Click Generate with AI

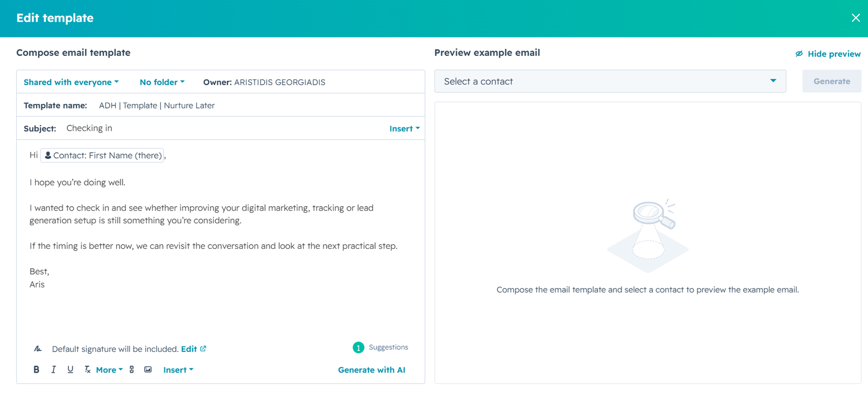(x=372, y=370)
